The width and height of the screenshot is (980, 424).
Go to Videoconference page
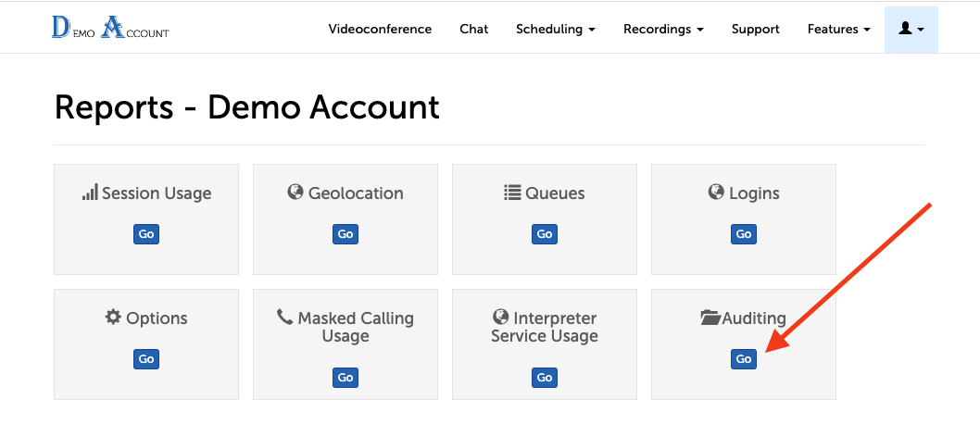pyautogui.click(x=380, y=29)
